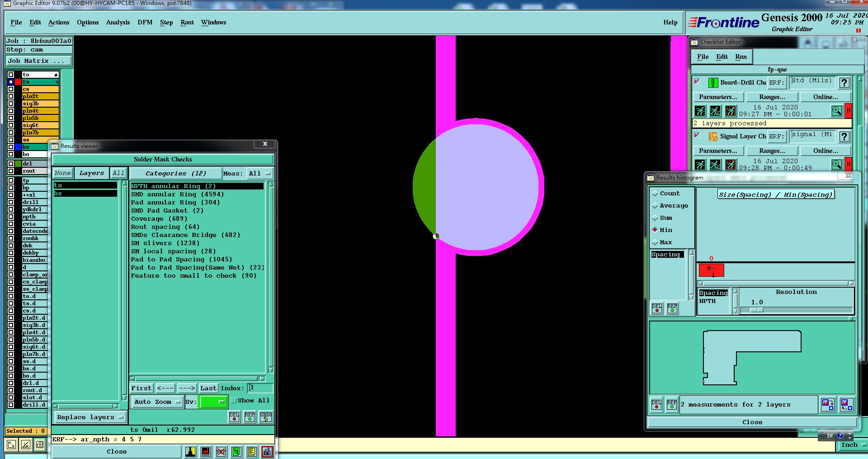Viewport: 868px width, 459px height.
Task: Select the Count radio option
Action: coord(655,194)
